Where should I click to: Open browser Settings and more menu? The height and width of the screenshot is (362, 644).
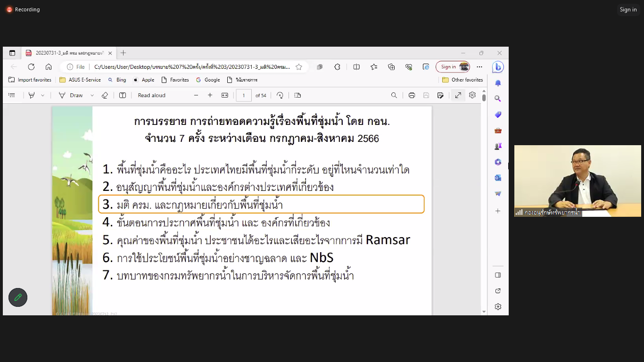[479, 67]
